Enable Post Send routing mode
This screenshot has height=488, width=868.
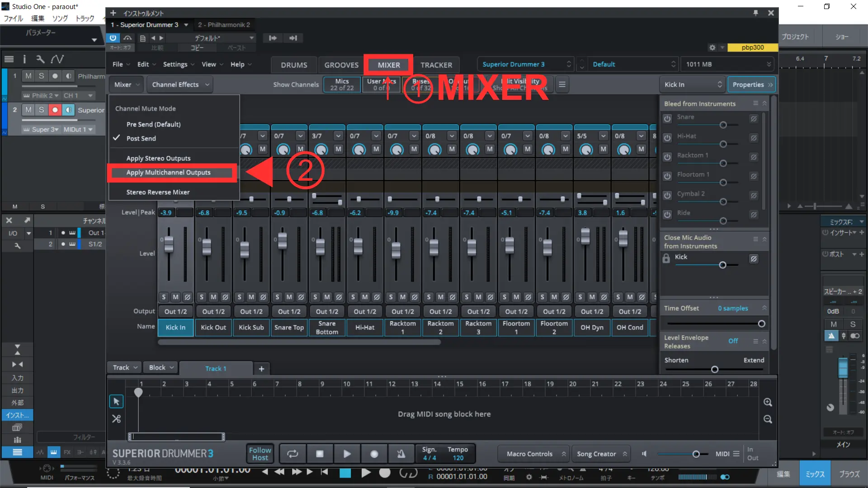(142, 138)
